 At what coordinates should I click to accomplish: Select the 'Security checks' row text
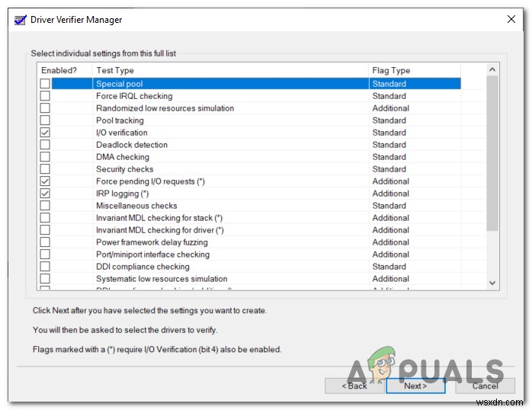[x=124, y=169]
